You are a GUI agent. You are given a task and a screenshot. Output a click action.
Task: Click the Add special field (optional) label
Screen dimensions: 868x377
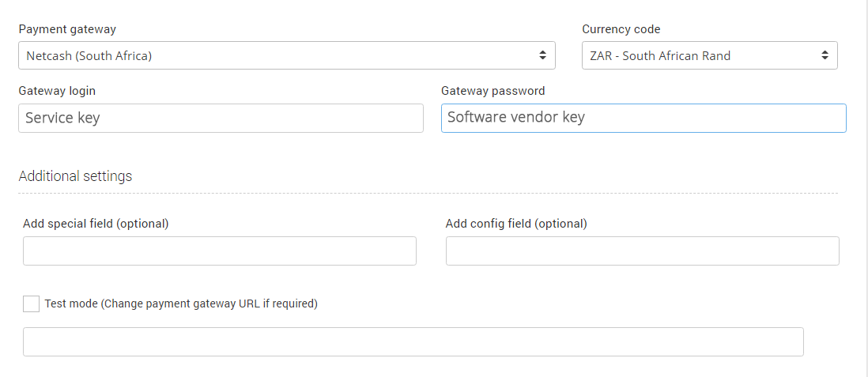pos(96,224)
